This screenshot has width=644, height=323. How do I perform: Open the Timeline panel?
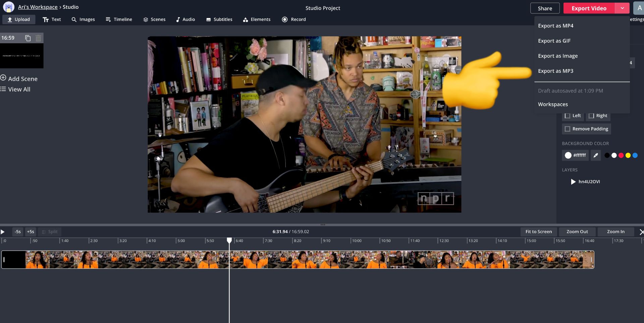pyautogui.click(x=119, y=19)
